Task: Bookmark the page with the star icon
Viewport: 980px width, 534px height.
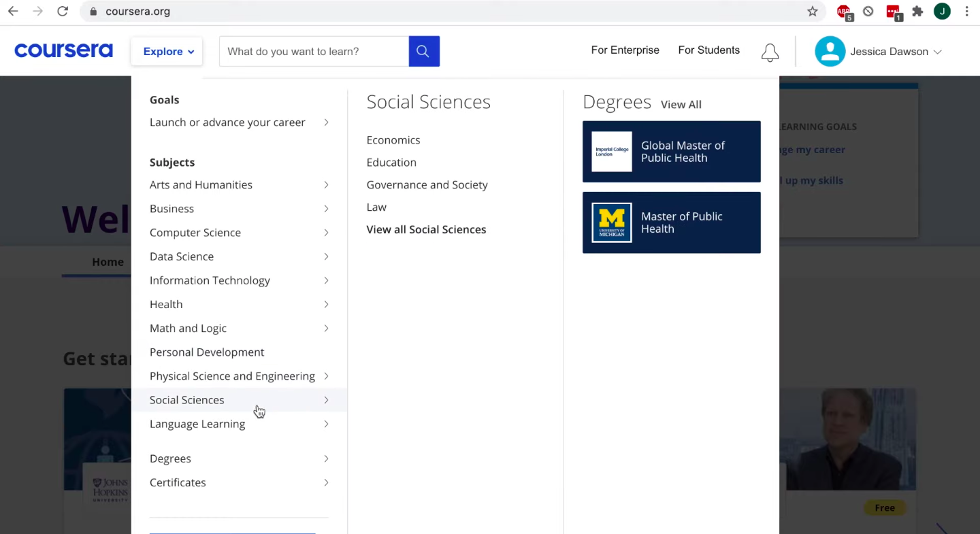Action: [x=813, y=11]
